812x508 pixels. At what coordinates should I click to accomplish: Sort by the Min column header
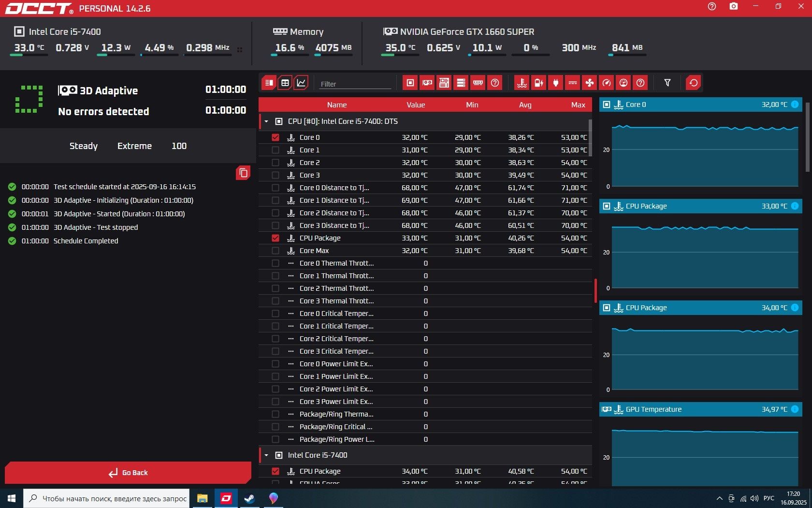pyautogui.click(x=472, y=105)
